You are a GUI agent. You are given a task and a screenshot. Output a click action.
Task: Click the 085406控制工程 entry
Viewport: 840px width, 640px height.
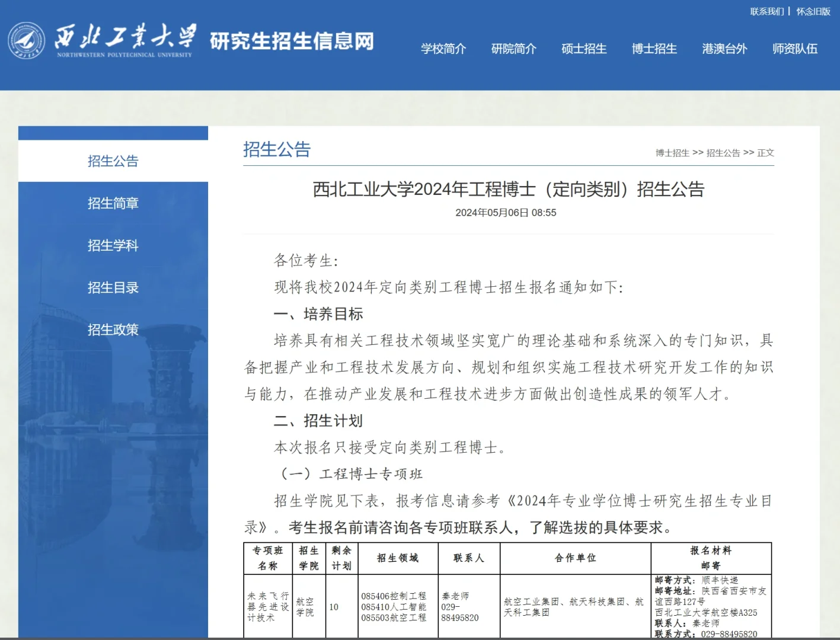394,596
